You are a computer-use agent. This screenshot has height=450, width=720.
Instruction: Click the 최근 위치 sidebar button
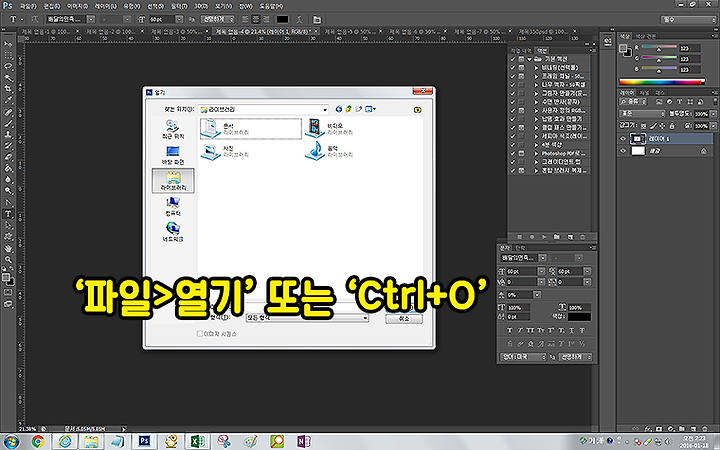point(173,129)
